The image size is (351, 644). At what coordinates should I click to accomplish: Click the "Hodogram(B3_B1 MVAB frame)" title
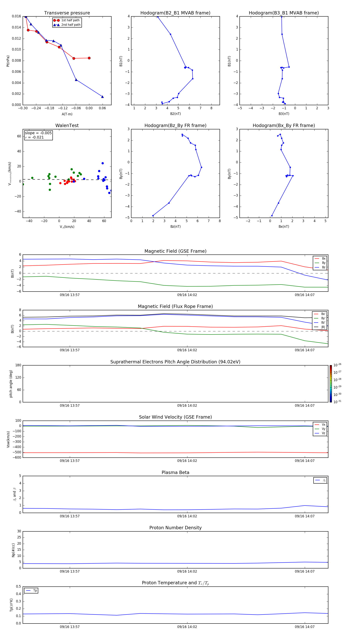284,13
